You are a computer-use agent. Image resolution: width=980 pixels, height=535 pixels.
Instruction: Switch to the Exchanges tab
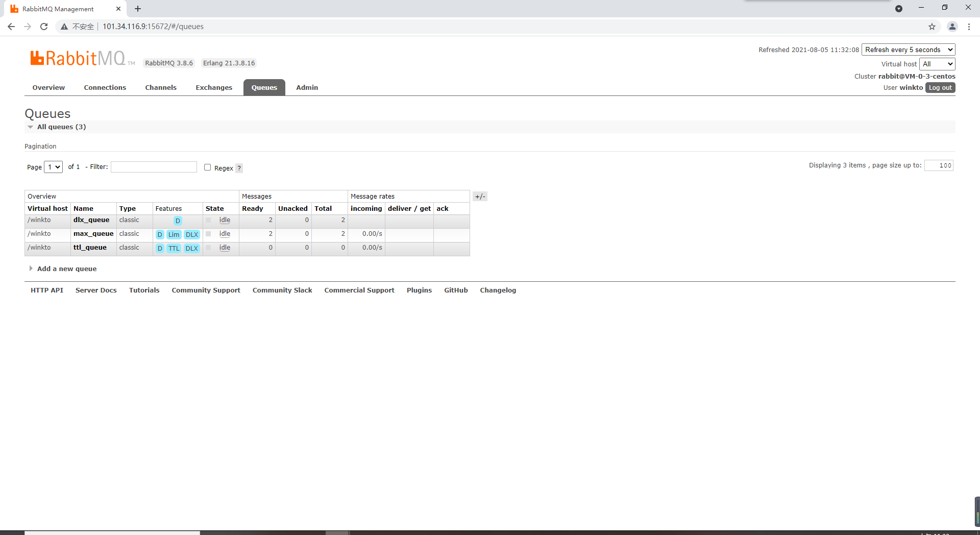click(x=214, y=87)
